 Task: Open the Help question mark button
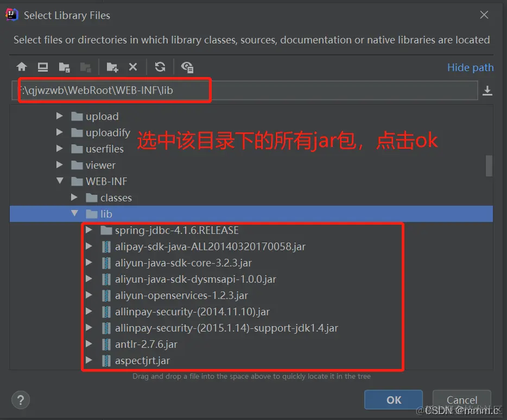[21, 400]
